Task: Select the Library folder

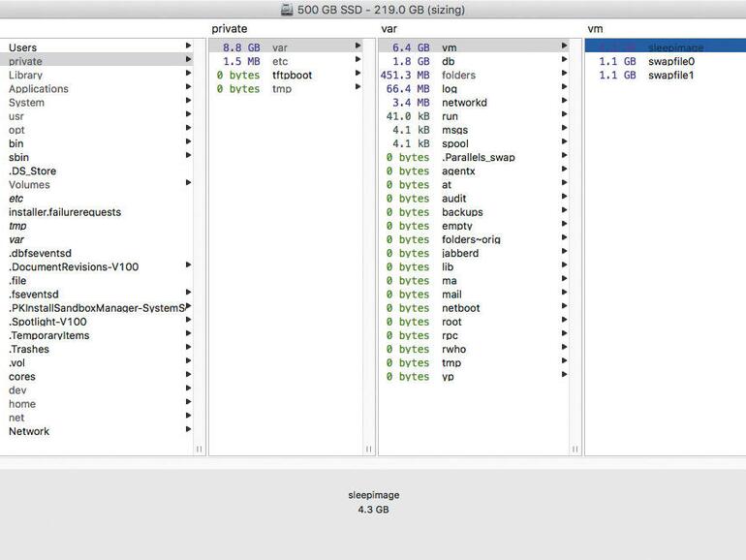Action: [x=97, y=76]
